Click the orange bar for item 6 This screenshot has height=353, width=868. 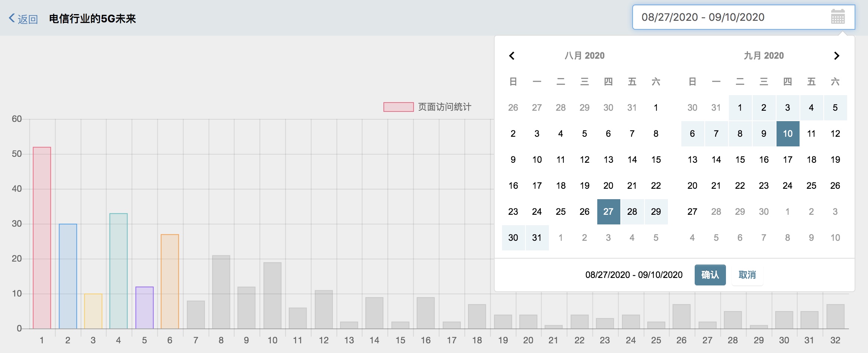pos(170,281)
